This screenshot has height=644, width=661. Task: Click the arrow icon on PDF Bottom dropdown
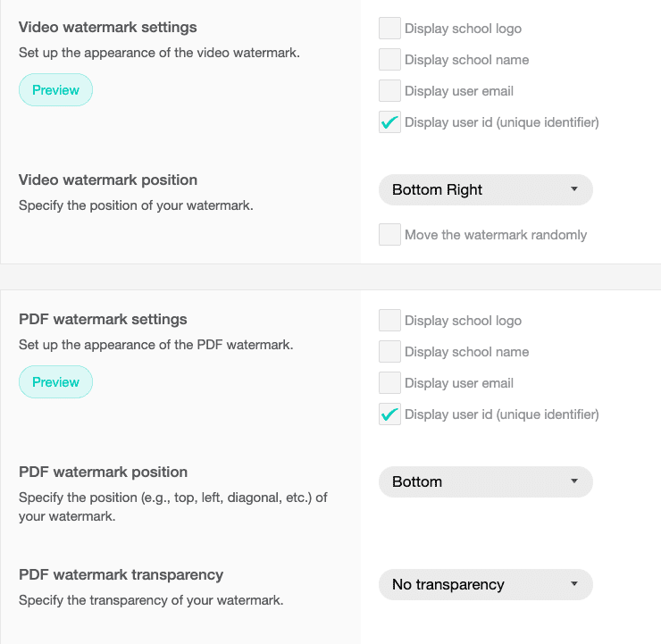[573, 481]
